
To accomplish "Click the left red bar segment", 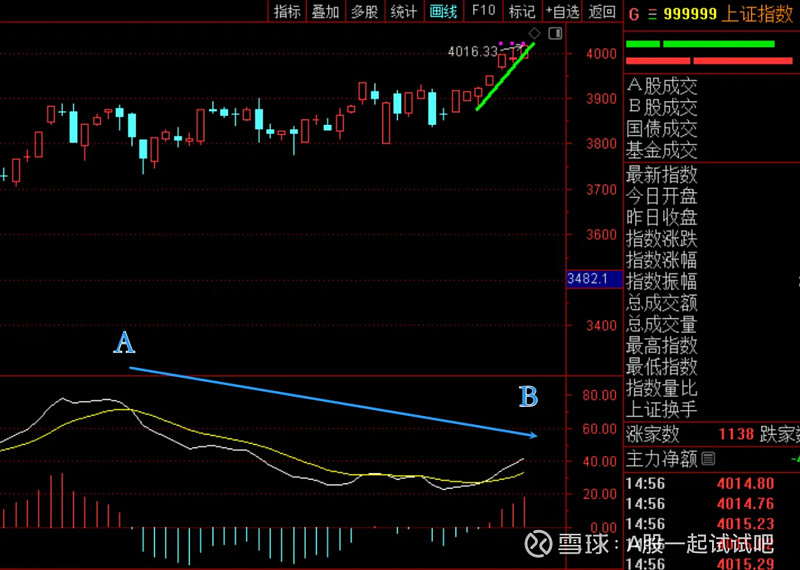I will (x=658, y=61).
